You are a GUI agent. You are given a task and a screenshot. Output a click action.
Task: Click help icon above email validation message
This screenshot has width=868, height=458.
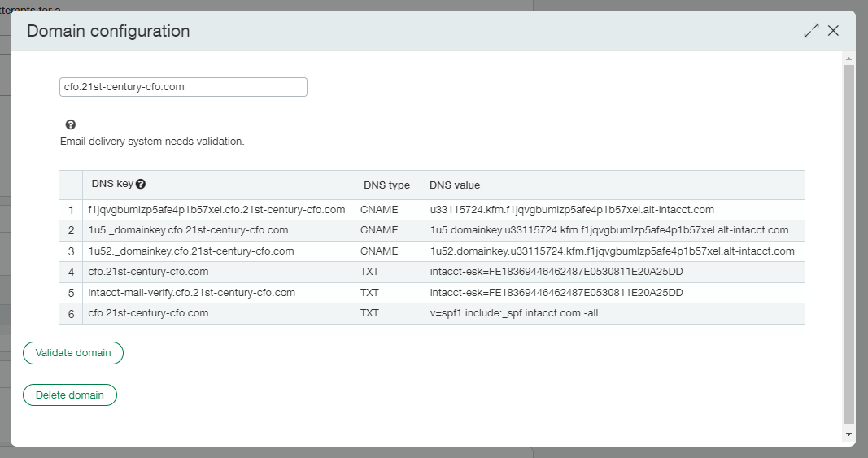point(71,124)
